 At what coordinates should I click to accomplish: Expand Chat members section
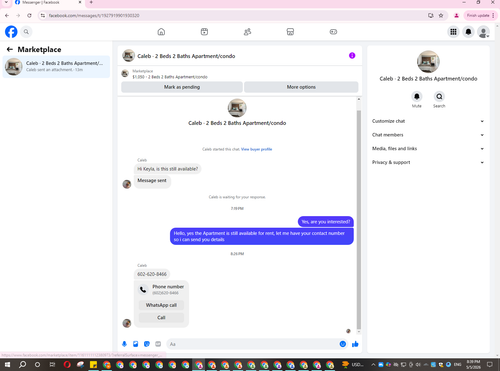click(x=428, y=135)
